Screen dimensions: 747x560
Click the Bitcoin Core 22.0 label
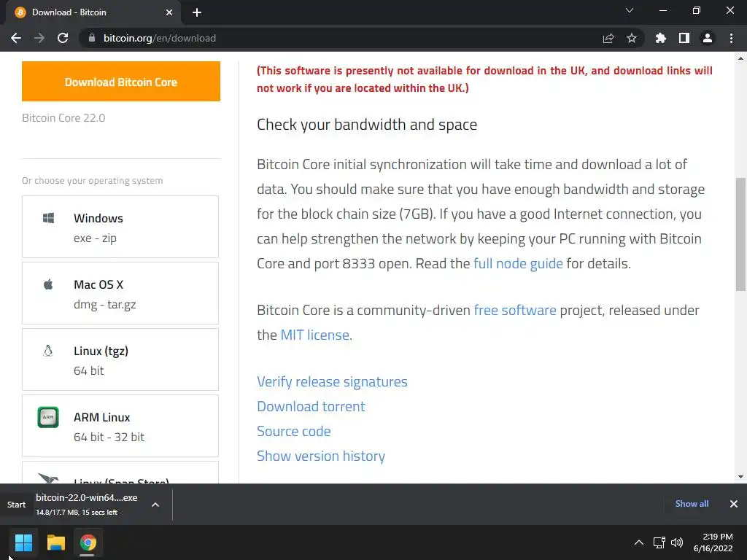pyautogui.click(x=63, y=117)
